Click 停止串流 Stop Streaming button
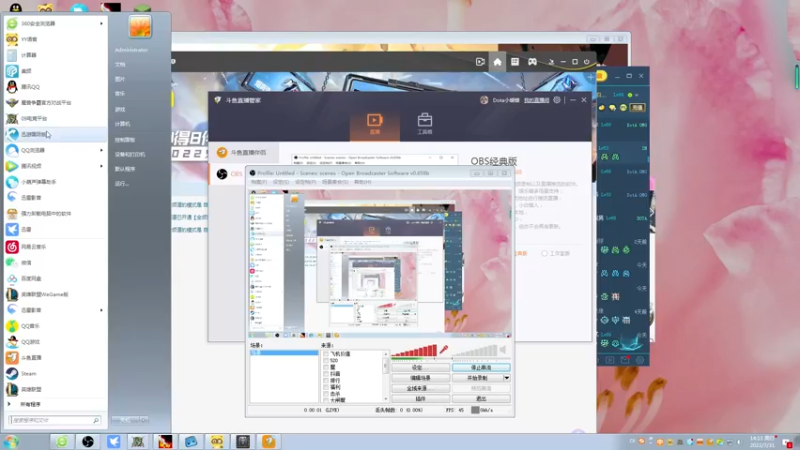 click(x=481, y=367)
